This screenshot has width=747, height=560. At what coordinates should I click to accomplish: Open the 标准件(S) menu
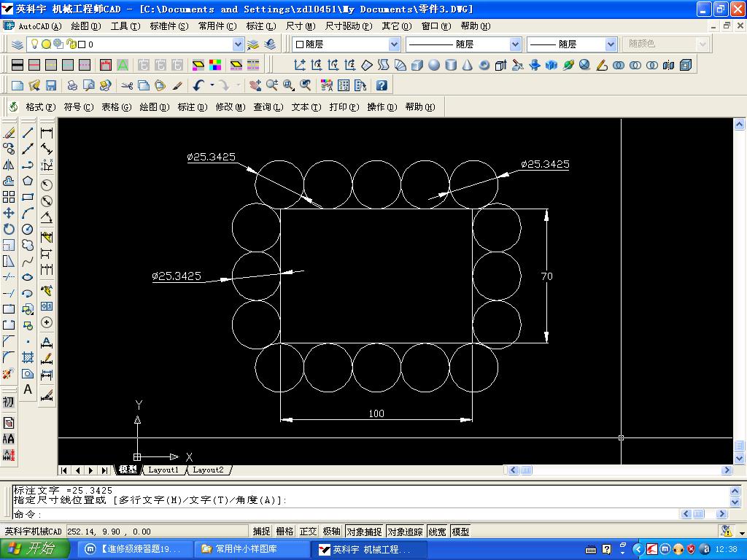pos(169,26)
